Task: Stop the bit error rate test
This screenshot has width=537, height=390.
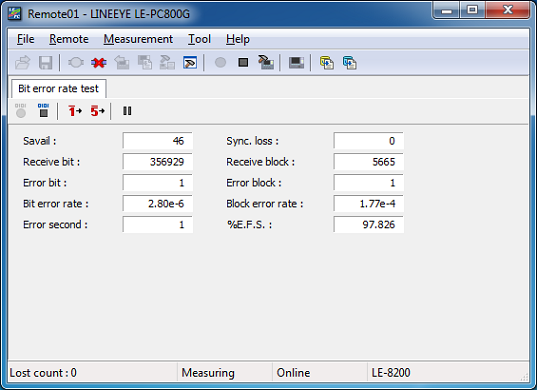Action: coord(43,111)
